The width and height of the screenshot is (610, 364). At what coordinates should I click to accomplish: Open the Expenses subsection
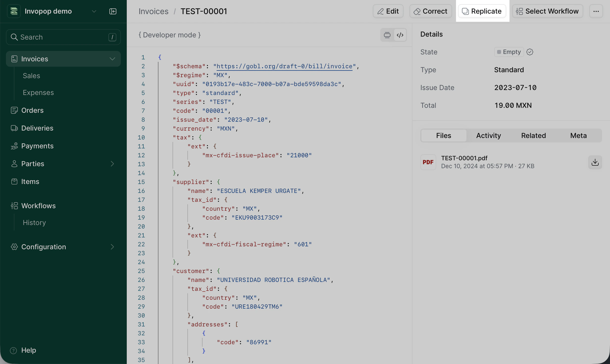click(x=38, y=92)
